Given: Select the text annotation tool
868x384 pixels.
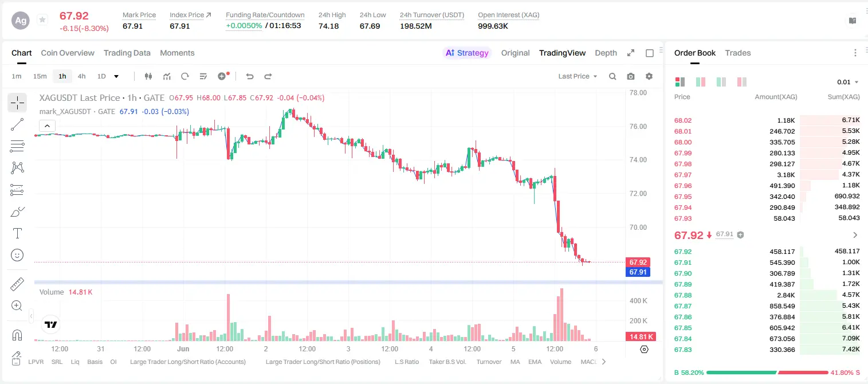Looking at the screenshot, I should (17, 233).
